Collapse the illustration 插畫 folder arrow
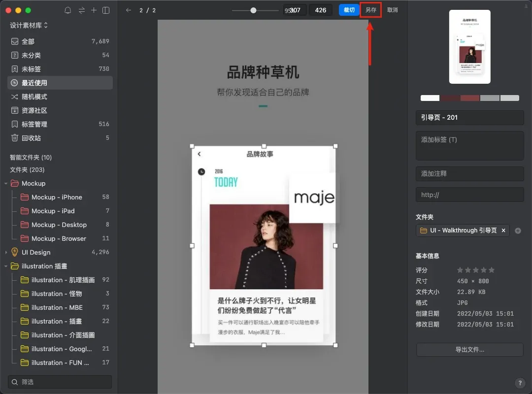532x394 pixels. (x=6, y=266)
